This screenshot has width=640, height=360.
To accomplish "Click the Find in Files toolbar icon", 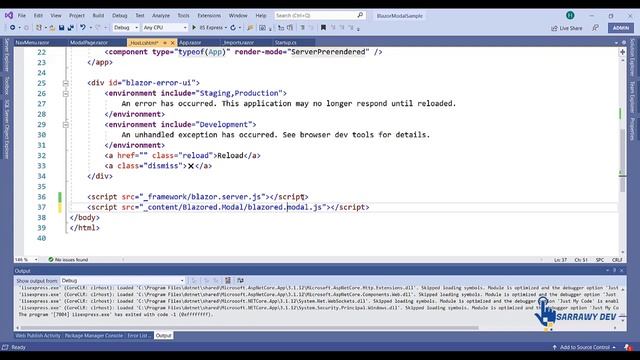I will 250,28.
